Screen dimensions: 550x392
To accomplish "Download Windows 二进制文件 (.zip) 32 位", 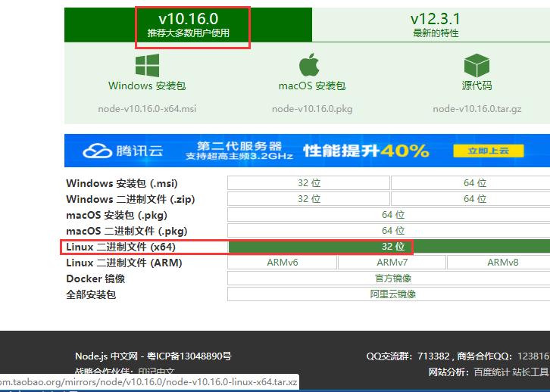I will point(308,199).
